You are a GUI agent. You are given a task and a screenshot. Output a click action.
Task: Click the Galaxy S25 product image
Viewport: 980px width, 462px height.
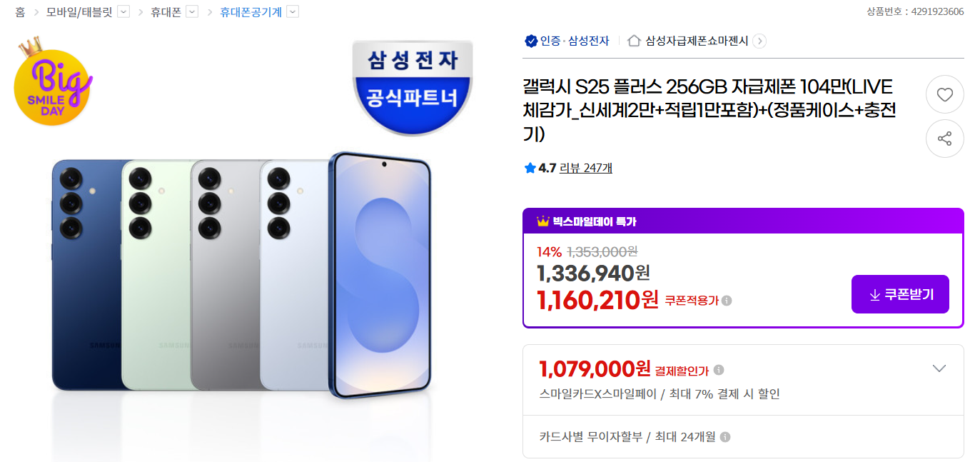241,275
